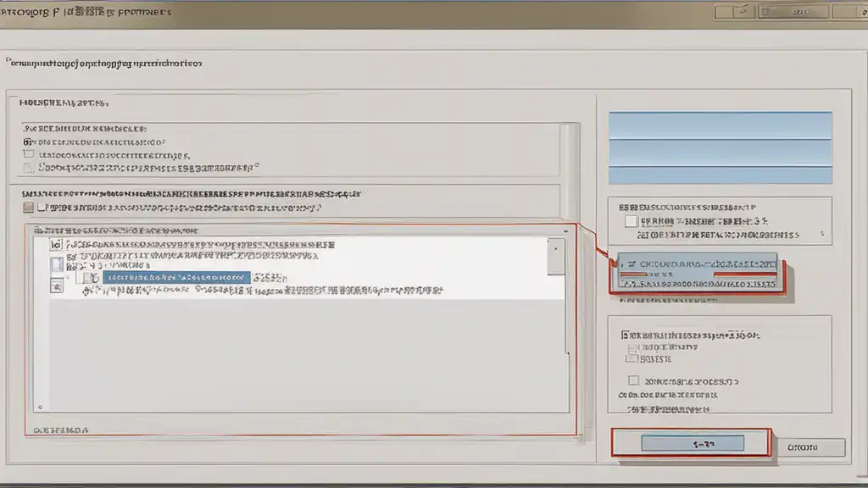The image size is (868, 488).
Task: Collapse the list panel using its header arrow
Action: tap(565, 231)
